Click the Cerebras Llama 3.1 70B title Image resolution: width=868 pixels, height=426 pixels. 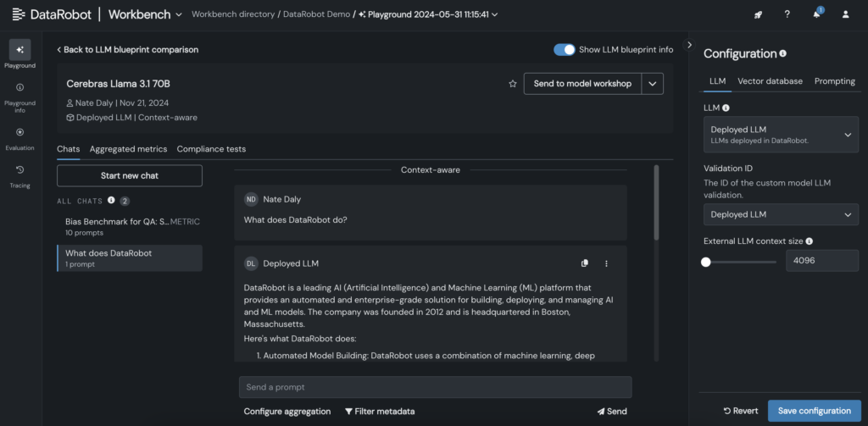(x=119, y=84)
